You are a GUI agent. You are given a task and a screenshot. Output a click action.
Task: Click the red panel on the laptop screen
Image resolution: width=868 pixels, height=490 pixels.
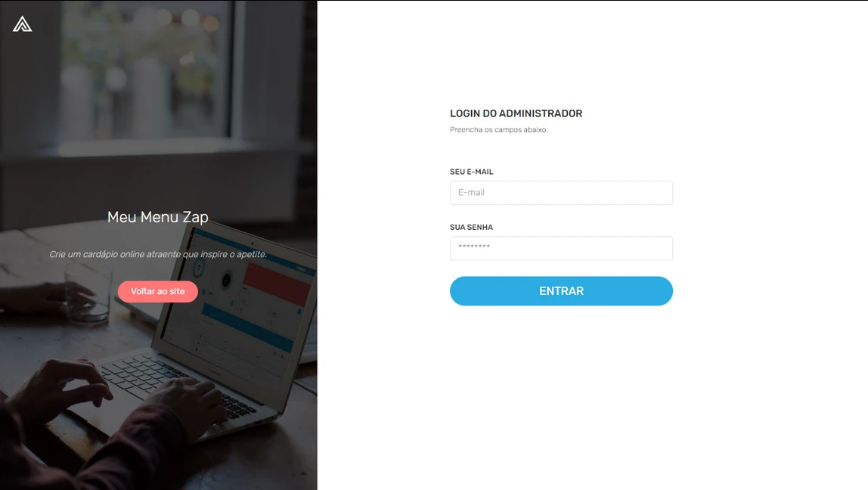[x=277, y=284]
